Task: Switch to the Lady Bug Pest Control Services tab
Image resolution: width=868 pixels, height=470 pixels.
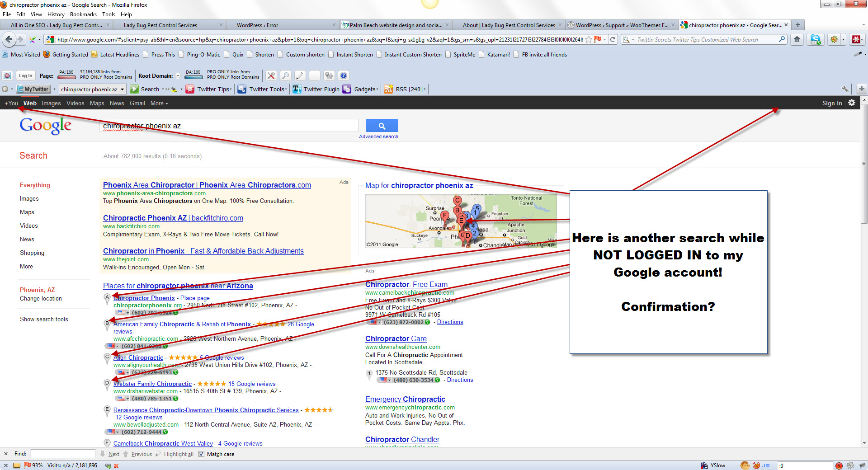Action: (170, 25)
